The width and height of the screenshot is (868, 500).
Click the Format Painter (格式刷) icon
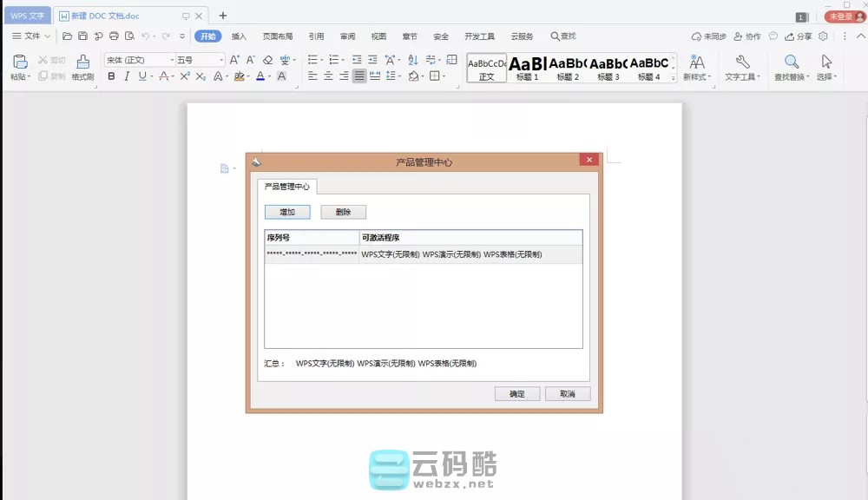pyautogui.click(x=82, y=62)
